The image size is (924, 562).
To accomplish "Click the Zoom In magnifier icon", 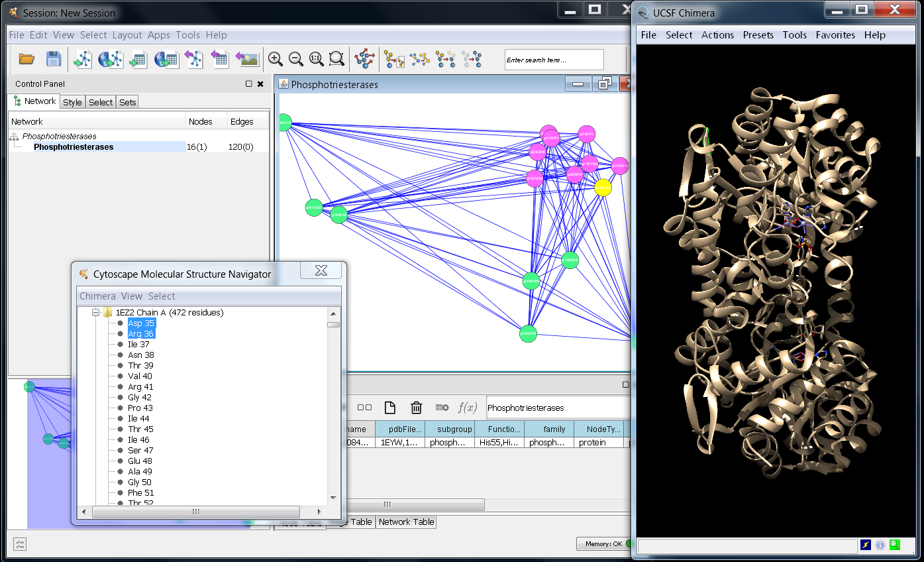I will 276,60.
